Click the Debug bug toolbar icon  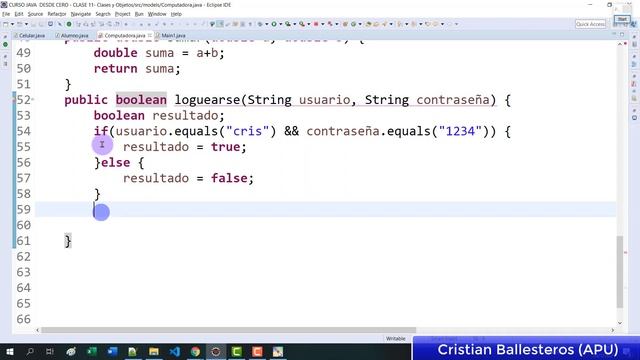click(x=260, y=24)
